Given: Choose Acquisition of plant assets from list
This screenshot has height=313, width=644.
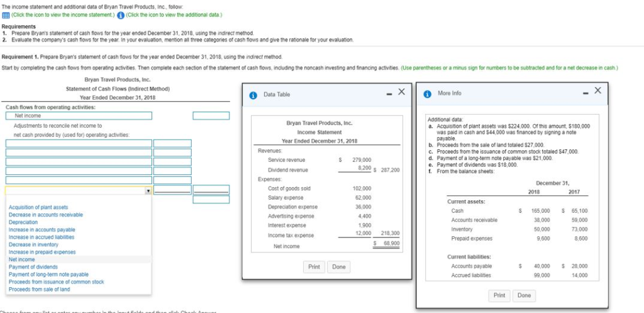Looking at the screenshot, I should (38, 207).
